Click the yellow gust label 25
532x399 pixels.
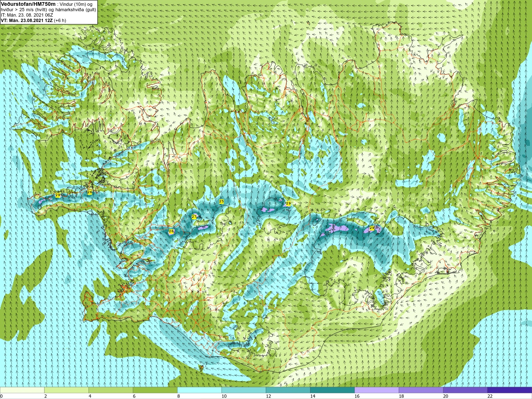[x=222, y=201]
